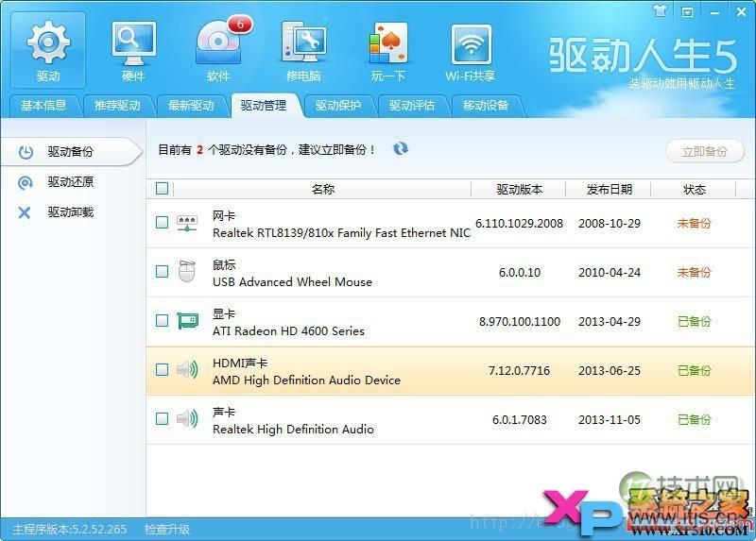Click the Realtek RTL8139/810x Family Fast Ethernet NIC name
This screenshot has width=756, height=541.
pyautogui.click(x=341, y=233)
